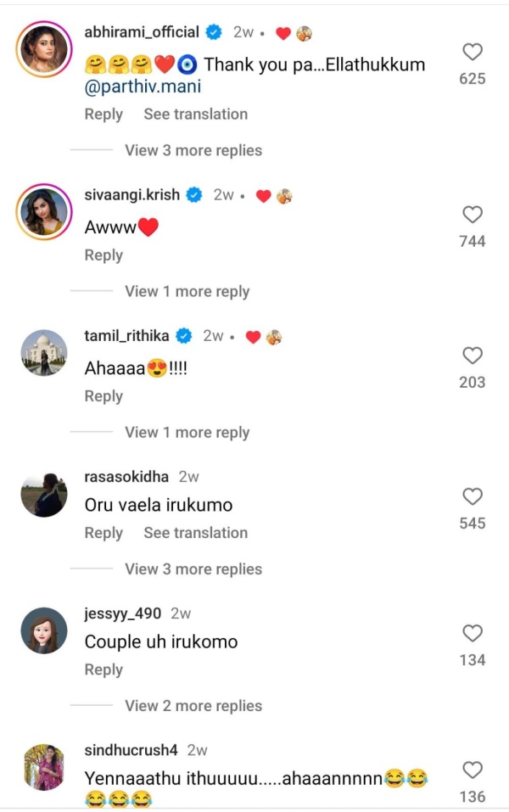Viewport: 509px width, 812px height.
Task: Like jessyy_490's comment
Action: pyautogui.click(x=472, y=631)
